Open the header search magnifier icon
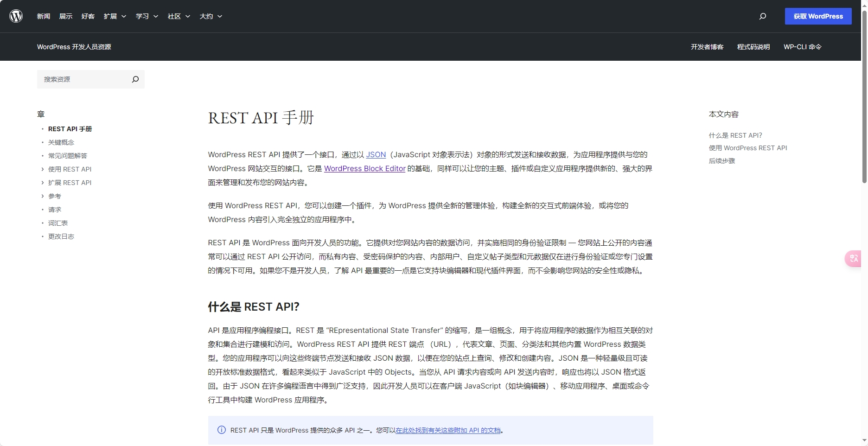The image size is (868, 446). (x=763, y=16)
